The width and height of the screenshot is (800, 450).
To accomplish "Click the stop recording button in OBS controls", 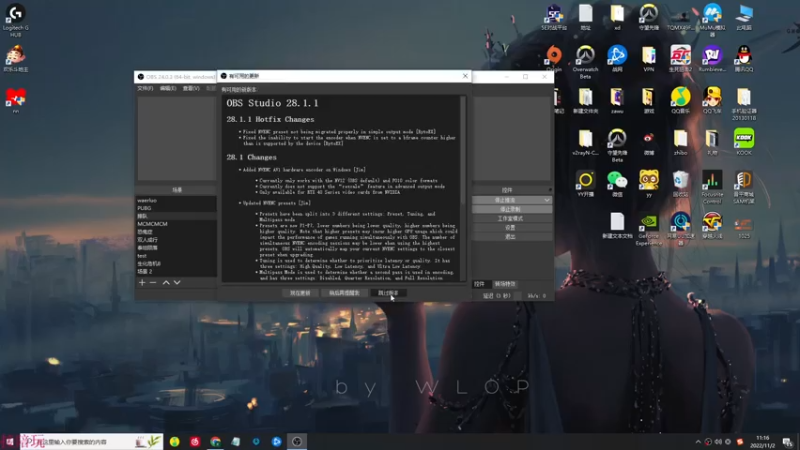I will [x=512, y=209].
